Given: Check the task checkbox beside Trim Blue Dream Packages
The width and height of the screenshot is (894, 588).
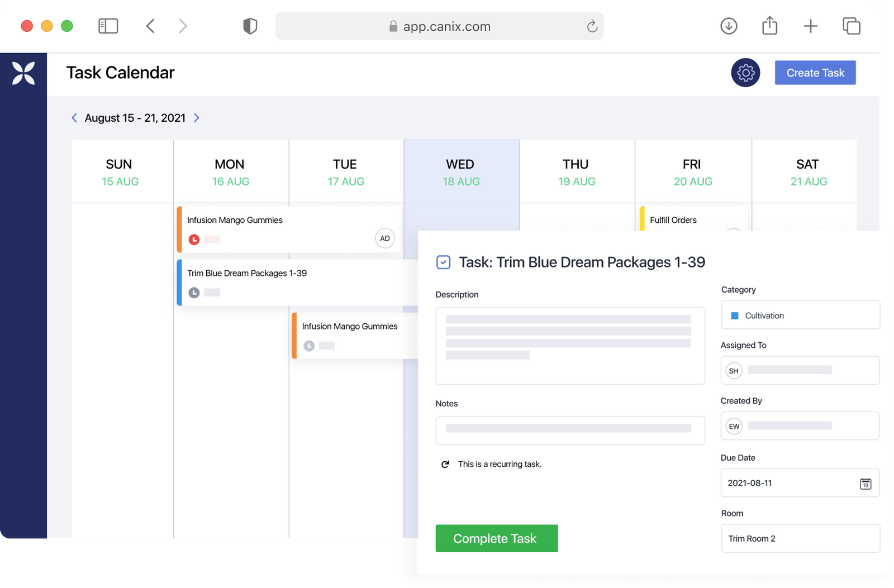Looking at the screenshot, I should click(443, 262).
